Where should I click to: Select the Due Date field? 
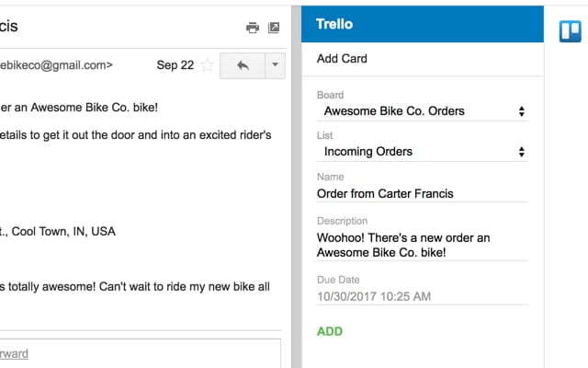[422, 296]
